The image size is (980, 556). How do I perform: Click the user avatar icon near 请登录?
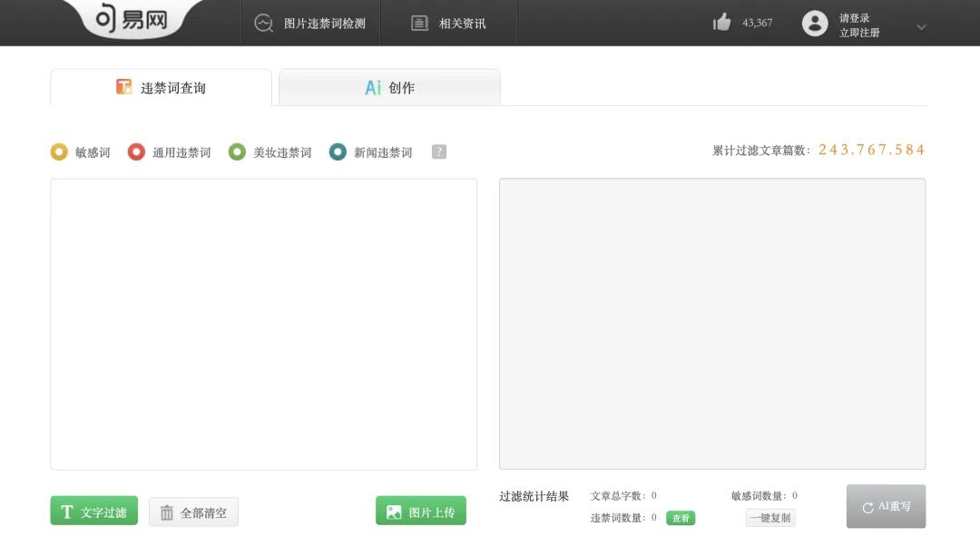(814, 24)
